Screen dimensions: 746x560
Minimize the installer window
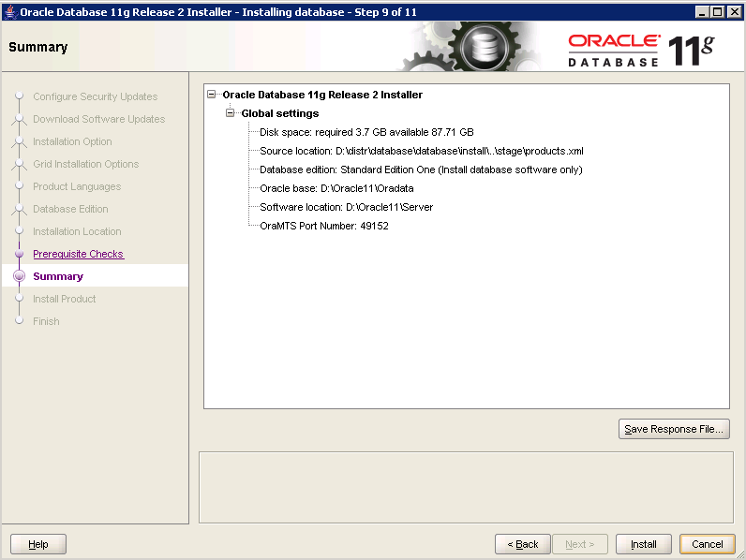pos(703,11)
